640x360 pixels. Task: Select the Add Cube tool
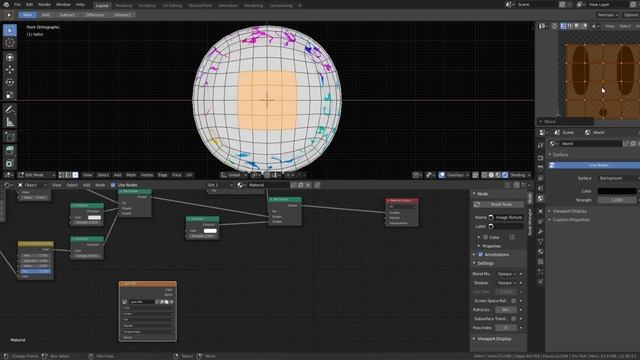(x=10, y=137)
